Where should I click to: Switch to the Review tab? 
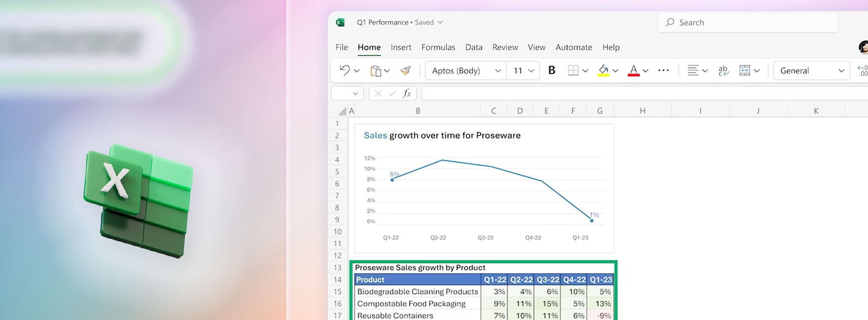[x=505, y=47]
